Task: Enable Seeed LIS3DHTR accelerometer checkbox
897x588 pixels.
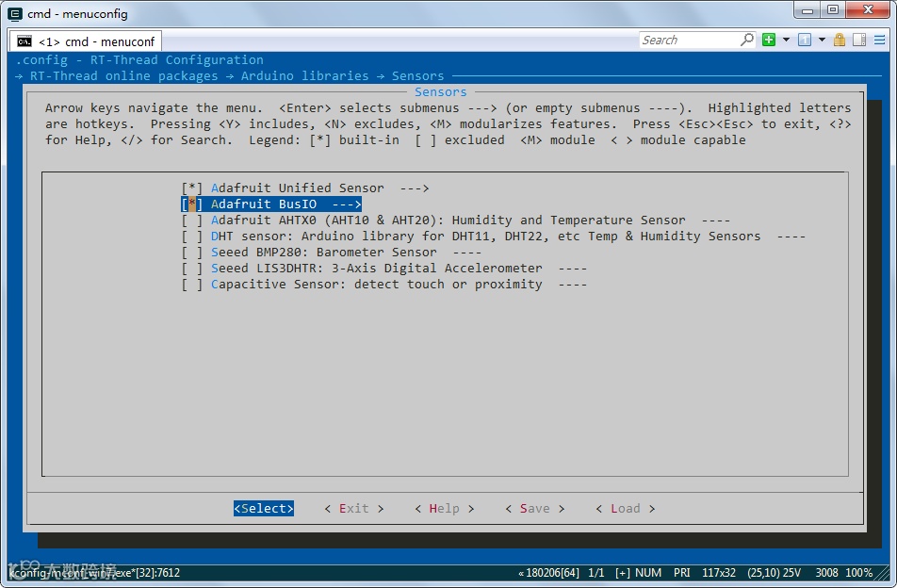Action: (191, 269)
